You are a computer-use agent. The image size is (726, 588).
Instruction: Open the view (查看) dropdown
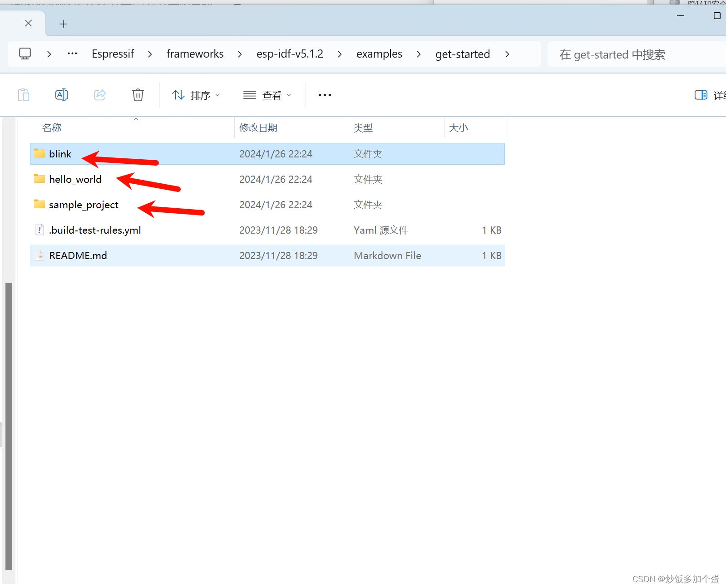click(267, 95)
